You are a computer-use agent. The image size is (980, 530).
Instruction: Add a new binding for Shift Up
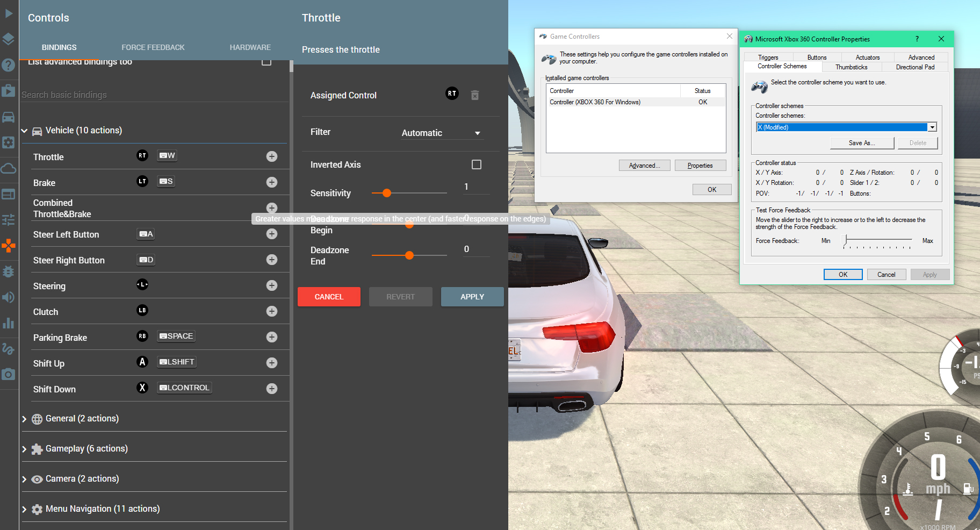tap(272, 363)
